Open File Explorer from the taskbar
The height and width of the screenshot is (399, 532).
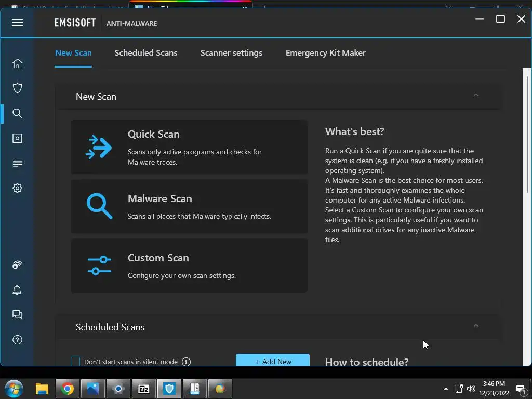(x=42, y=389)
